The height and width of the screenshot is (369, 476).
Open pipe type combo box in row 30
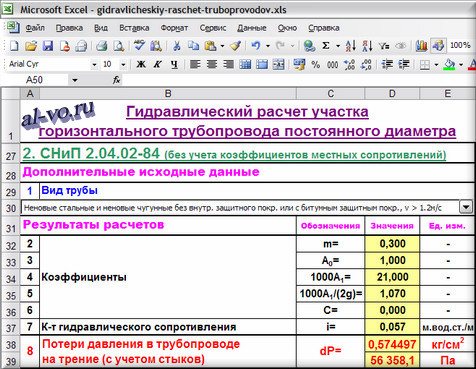pos(466,207)
